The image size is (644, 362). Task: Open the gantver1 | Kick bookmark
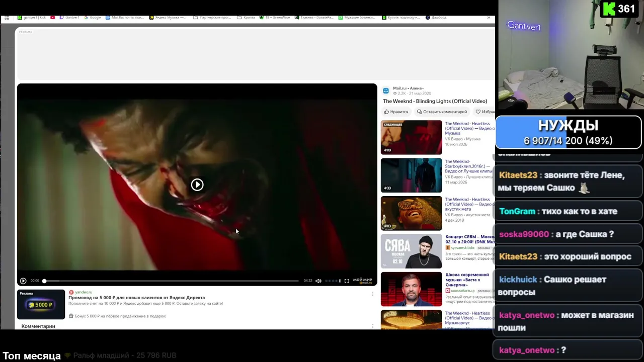[x=32, y=18]
